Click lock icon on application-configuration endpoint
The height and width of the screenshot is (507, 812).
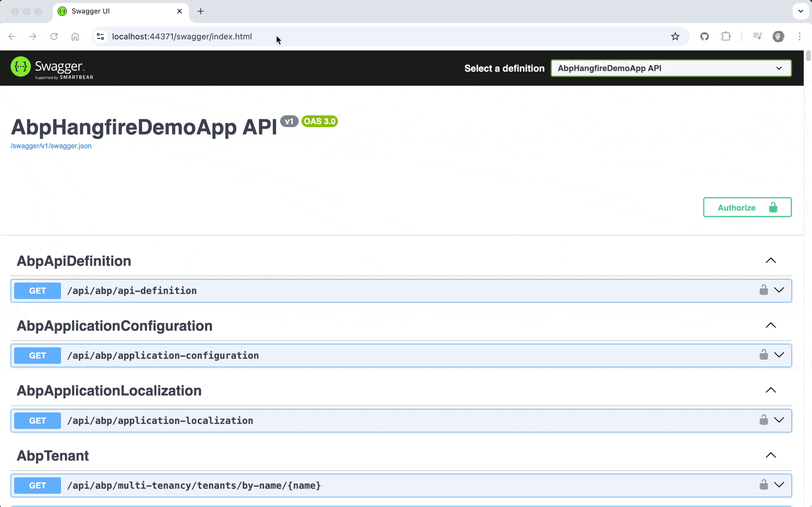pos(763,355)
